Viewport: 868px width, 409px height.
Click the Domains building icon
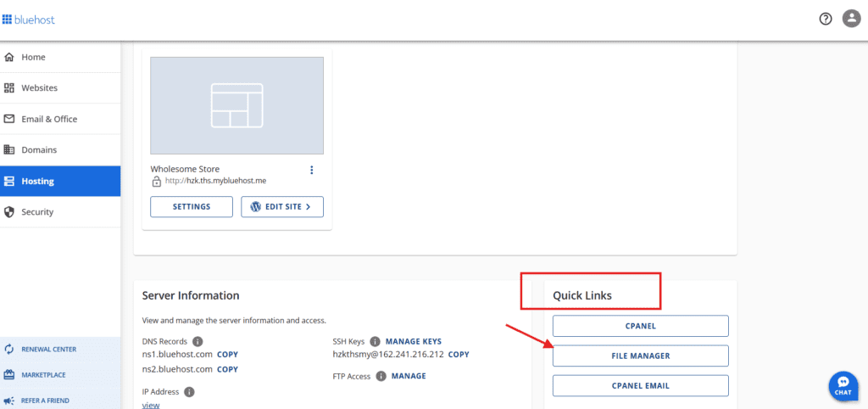coord(9,150)
